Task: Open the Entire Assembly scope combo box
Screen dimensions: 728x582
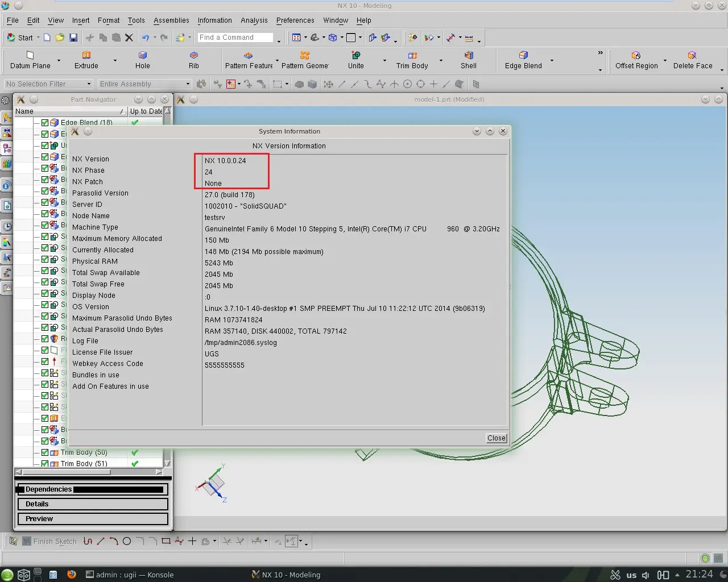Action: 144,84
